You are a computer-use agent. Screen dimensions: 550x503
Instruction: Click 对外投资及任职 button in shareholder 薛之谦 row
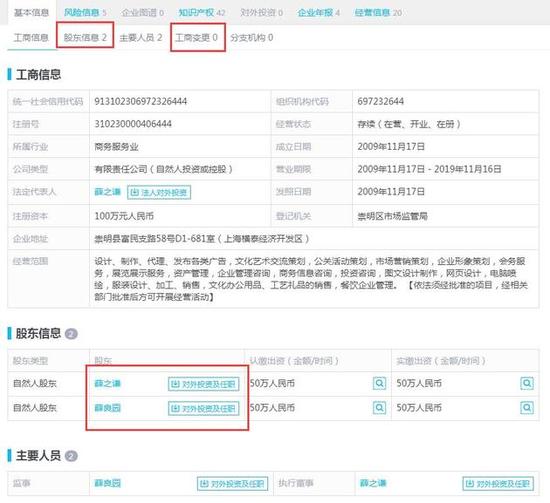[x=204, y=384]
